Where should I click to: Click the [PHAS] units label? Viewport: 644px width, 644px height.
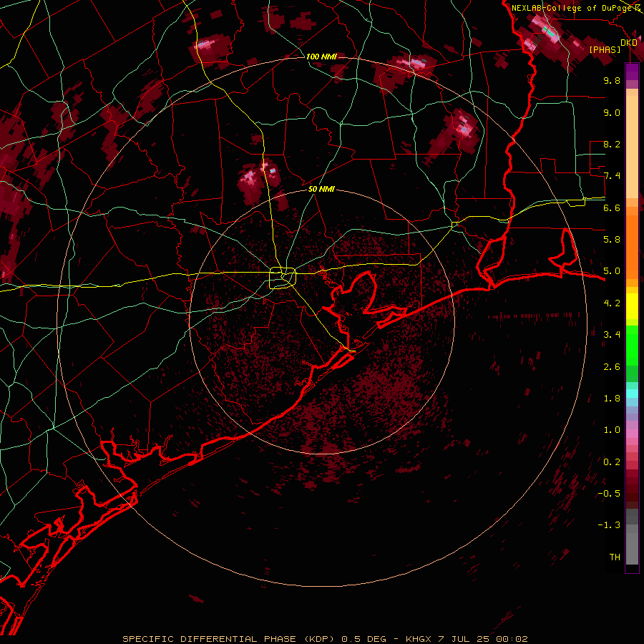click(x=605, y=50)
